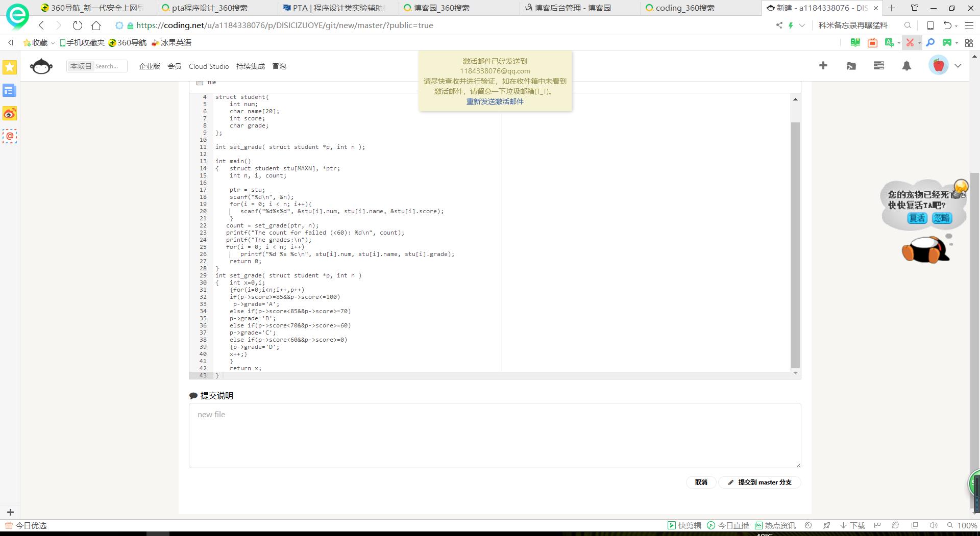This screenshot has height=536, width=980.
Task: Click the browser search magnifier icon
Action: coord(908,25)
